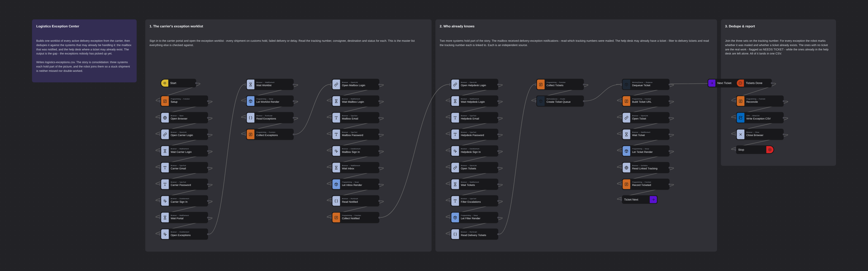Click the Open Helpdesk Login link icon
868x271 pixels.
pos(455,85)
